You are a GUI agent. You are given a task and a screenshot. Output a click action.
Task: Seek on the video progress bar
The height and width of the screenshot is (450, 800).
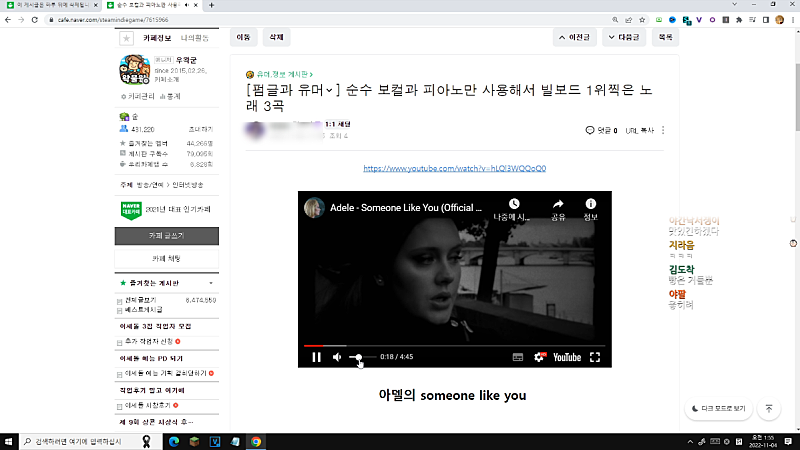[454, 345]
